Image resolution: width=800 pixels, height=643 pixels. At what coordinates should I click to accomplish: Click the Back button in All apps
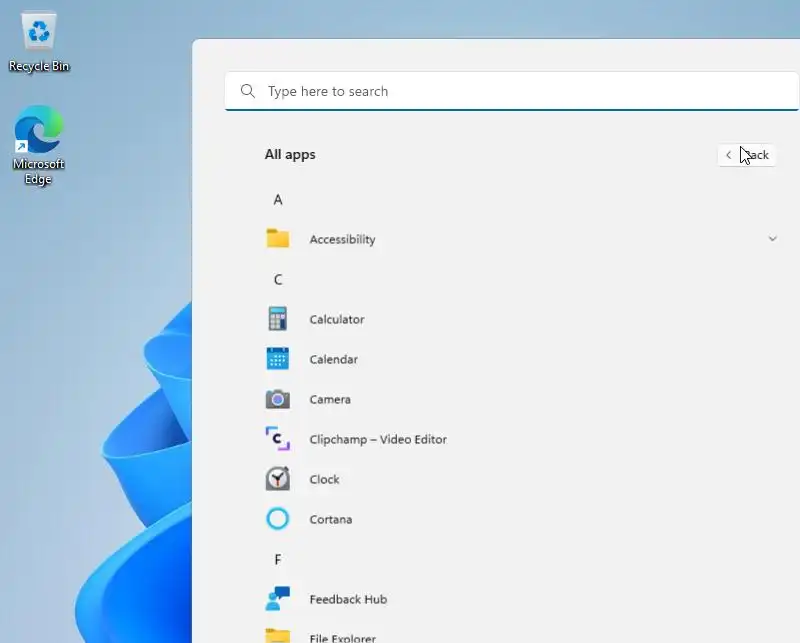[x=747, y=155]
